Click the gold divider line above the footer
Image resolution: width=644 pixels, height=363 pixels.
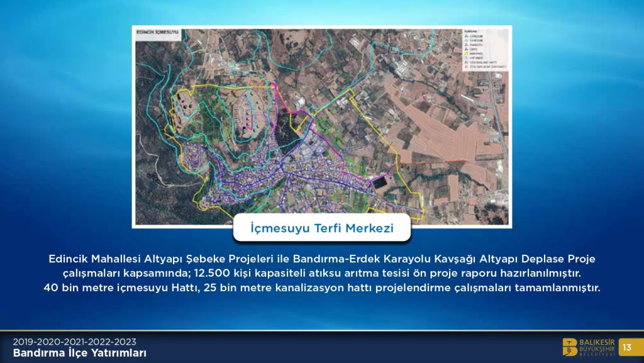(x=322, y=330)
